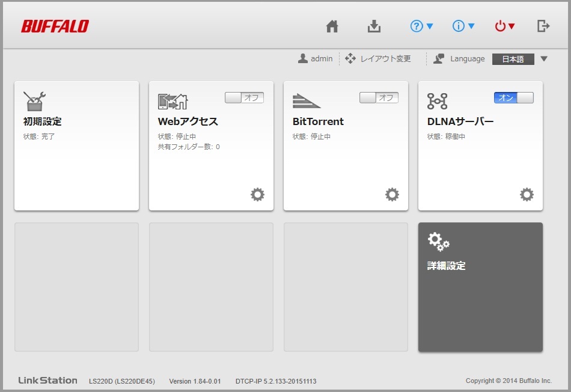Open DLNA server settings gear
The width and height of the screenshot is (571, 392).
(x=527, y=194)
